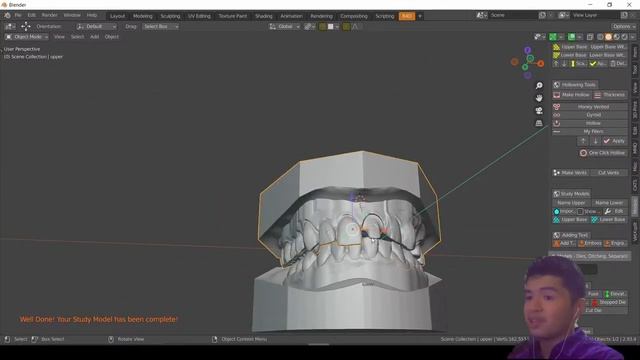Open the Add menu in viewport header

coord(95,37)
